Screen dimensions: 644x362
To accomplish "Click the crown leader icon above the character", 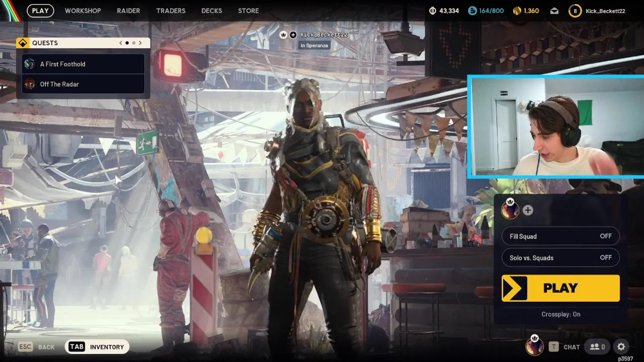I will [x=283, y=35].
